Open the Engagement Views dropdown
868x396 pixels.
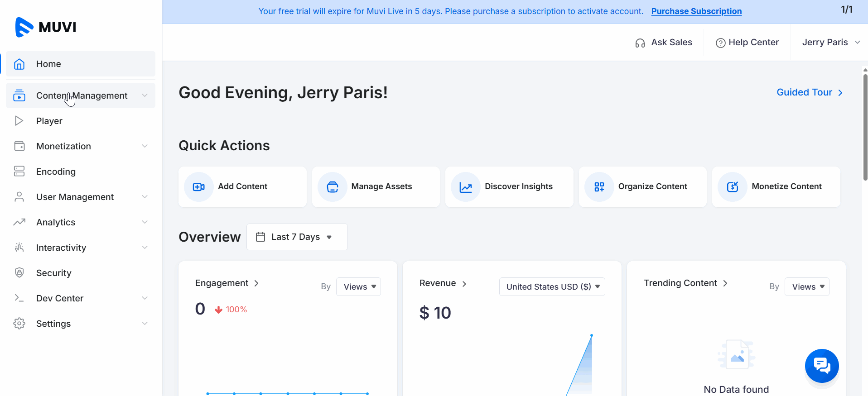coord(358,287)
